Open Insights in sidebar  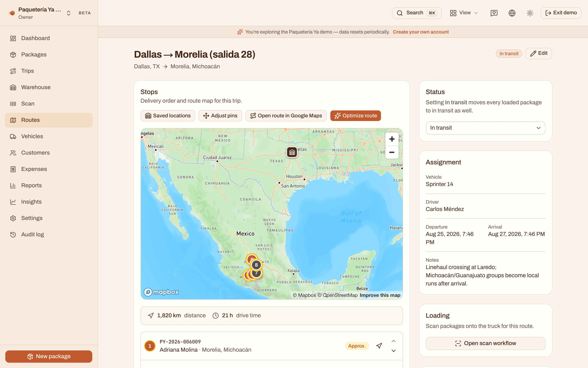coord(49,202)
